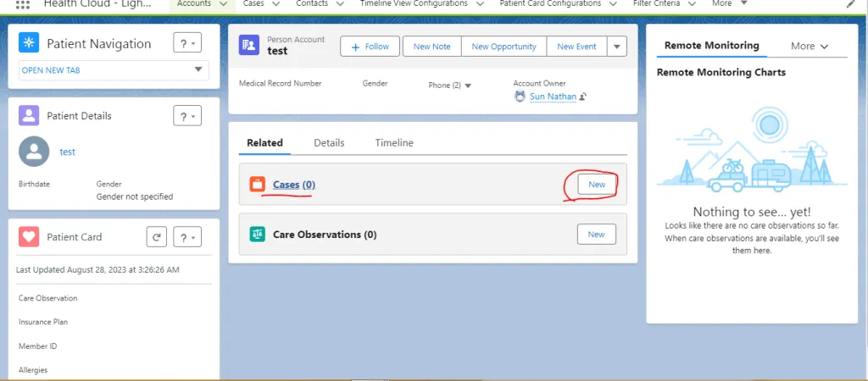Image resolution: width=868 pixels, height=381 pixels.
Task: Click change owner icon beside Sun Nathan
Action: (x=583, y=97)
